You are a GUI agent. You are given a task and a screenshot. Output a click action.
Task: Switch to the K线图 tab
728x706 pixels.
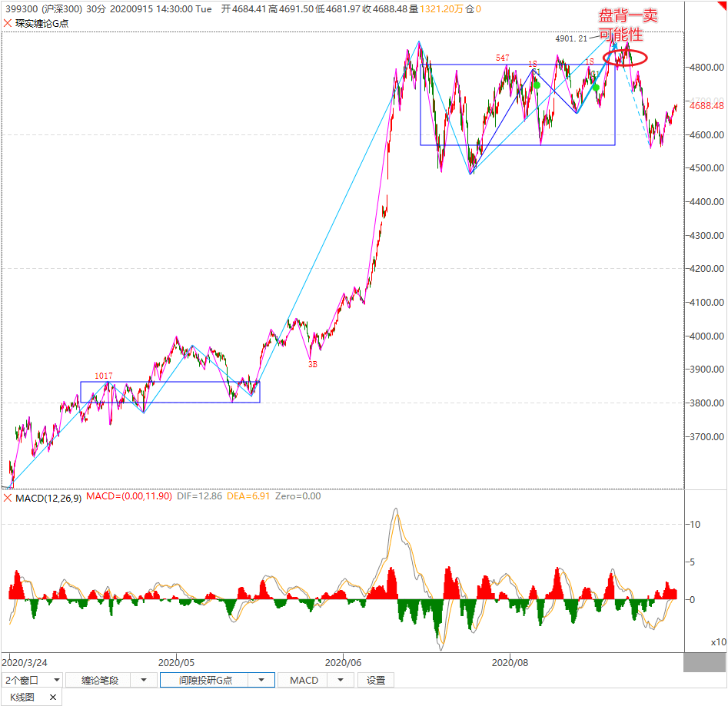click(x=22, y=698)
